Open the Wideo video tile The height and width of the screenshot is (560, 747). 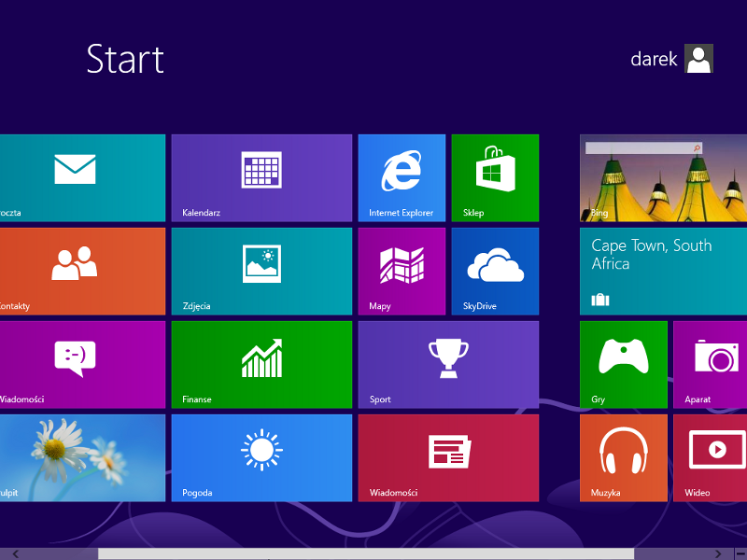point(710,457)
